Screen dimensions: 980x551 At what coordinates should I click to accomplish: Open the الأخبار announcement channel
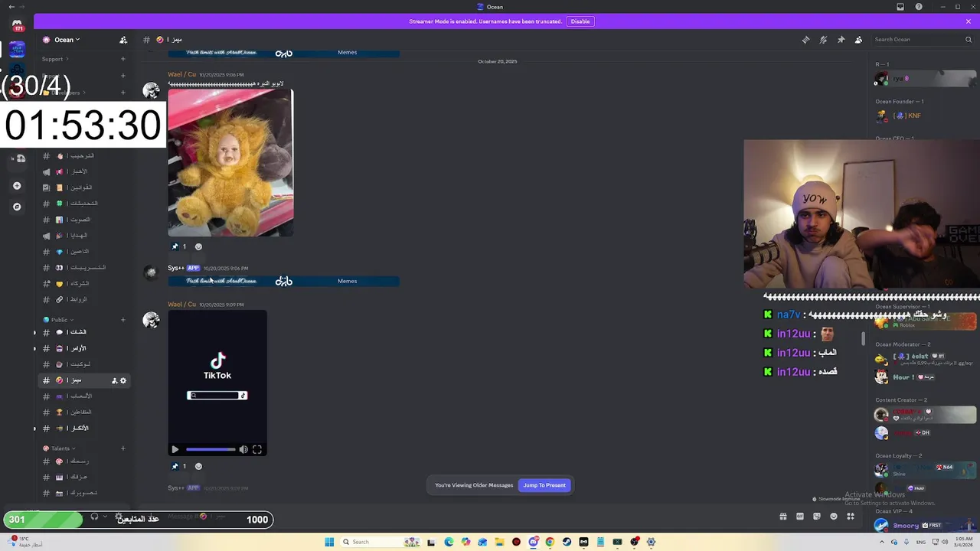84,172
